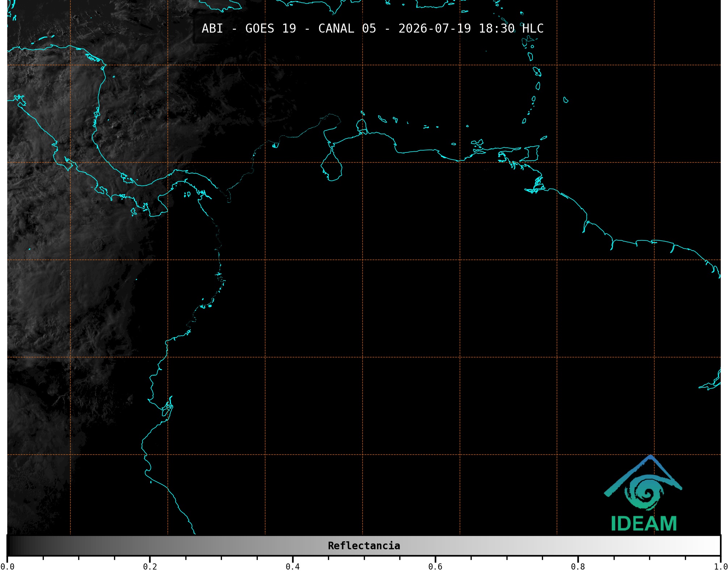Click the timestamp "2026-07-19 18:30 HLC"
Image resolution: width=728 pixels, height=571 pixels.
coord(471,29)
